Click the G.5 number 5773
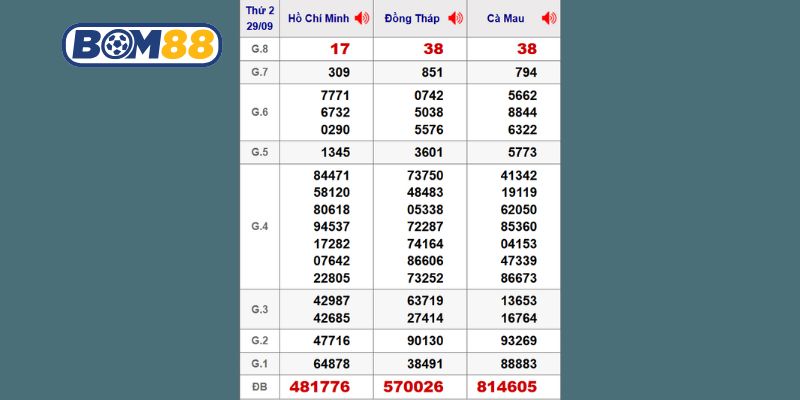The width and height of the screenshot is (800, 400). 522,152
